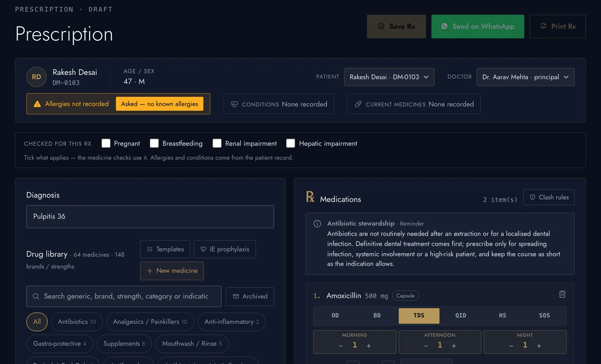Filter drug library by Antibiotics
This screenshot has width=601, height=364.
pos(77,322)
